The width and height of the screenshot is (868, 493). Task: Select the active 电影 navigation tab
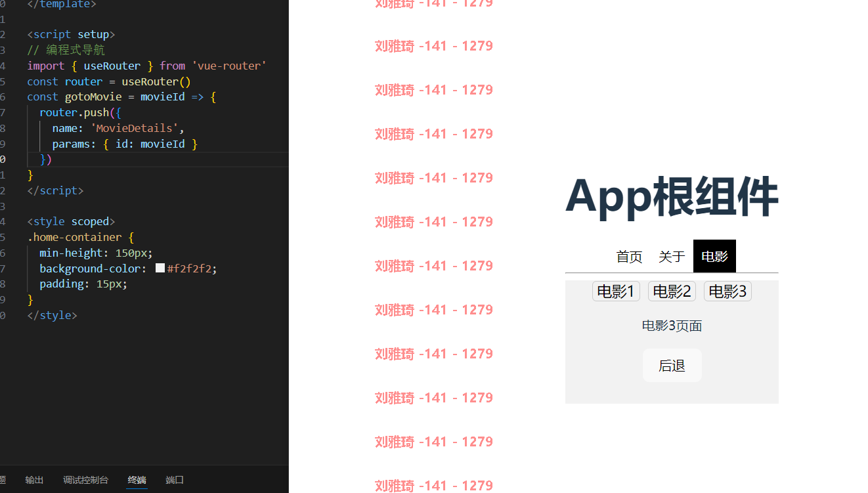point(714,257)
